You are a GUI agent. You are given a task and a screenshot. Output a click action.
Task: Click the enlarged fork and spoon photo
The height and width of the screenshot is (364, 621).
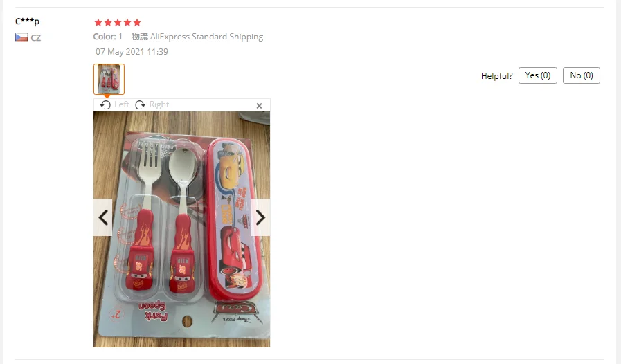(x=182, y=229)
